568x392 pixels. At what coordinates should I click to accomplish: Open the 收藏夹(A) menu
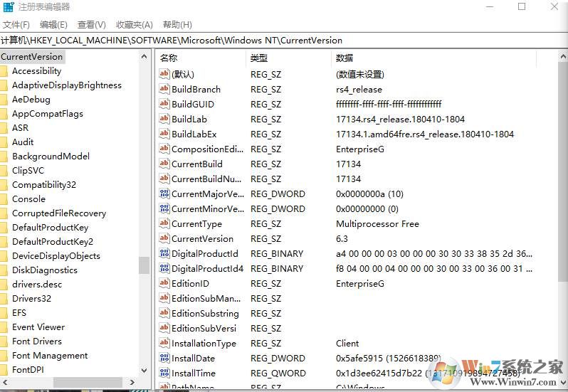(x=135, y=25)
